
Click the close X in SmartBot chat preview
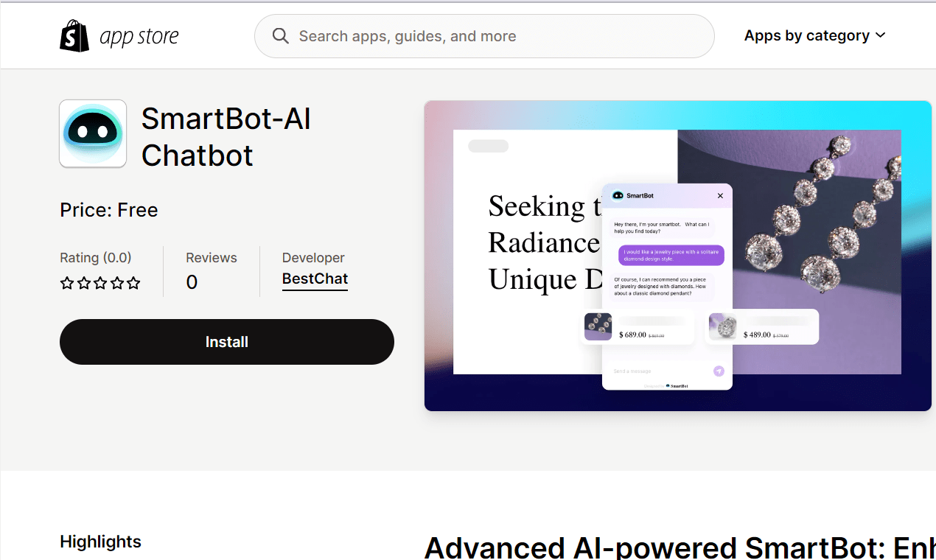[720, 195]
